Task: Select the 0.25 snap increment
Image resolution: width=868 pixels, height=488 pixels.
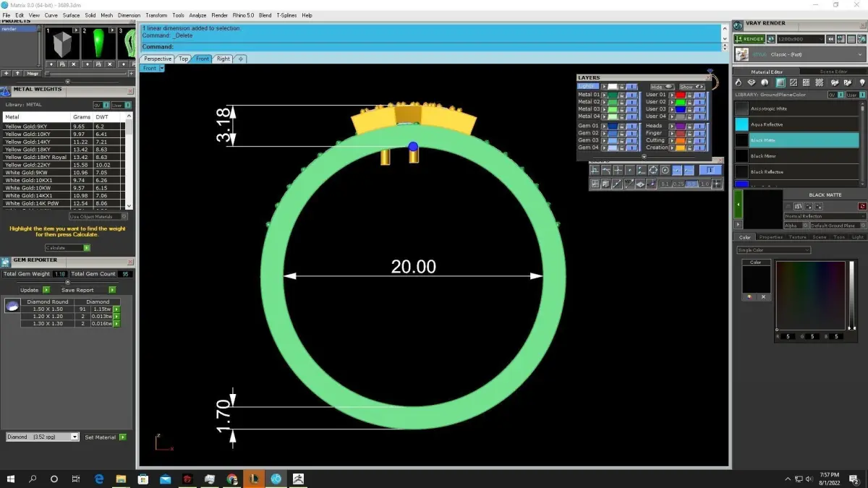Action: 678,184
